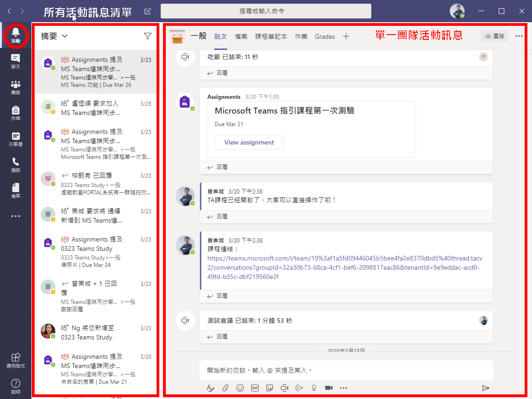Open the teams.microsoft.com course link
The width and height of the screenshot is (532, 399).
pos(345,267)
